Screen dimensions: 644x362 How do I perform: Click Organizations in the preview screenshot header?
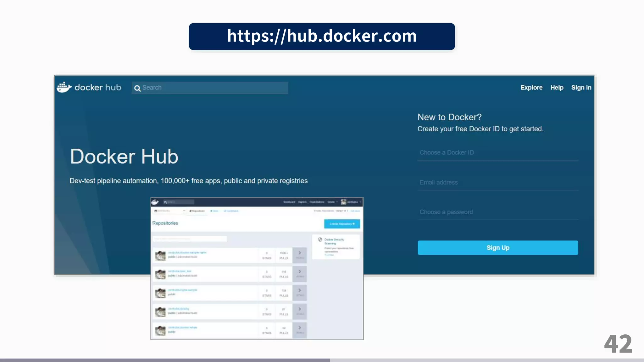tap(317, 202)
